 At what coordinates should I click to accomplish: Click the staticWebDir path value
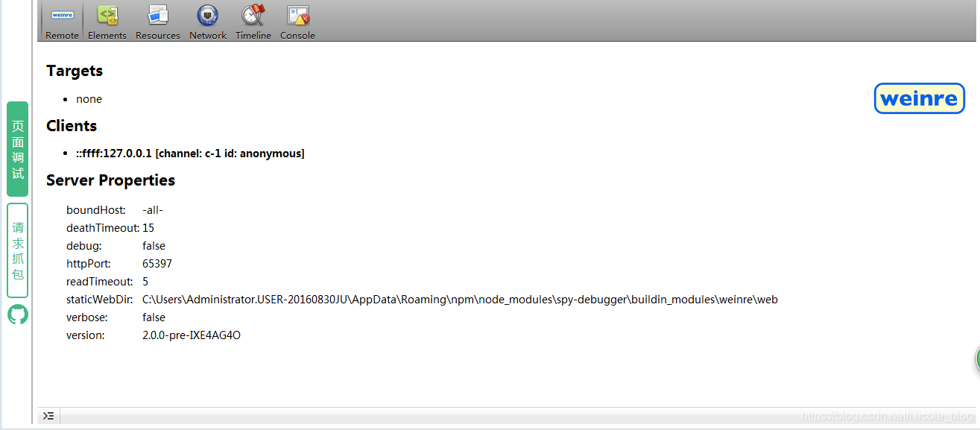point(460,300)
